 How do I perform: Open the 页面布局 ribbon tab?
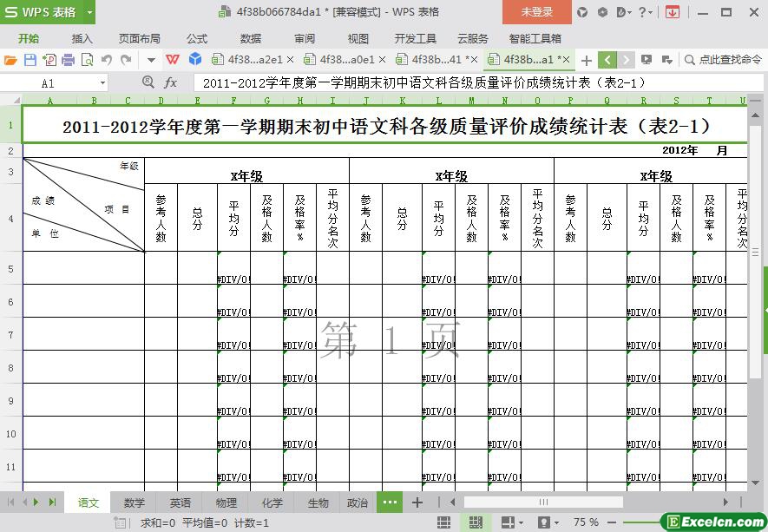click(x=140, y=38)
